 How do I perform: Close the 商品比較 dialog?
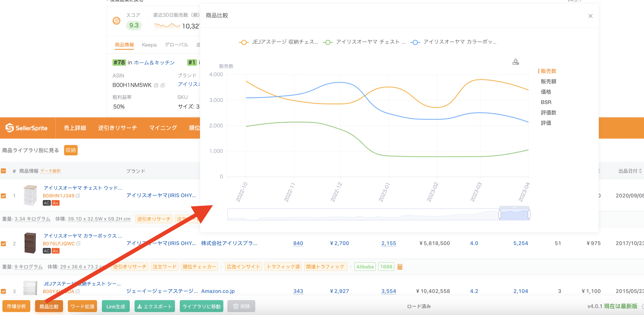590,16
